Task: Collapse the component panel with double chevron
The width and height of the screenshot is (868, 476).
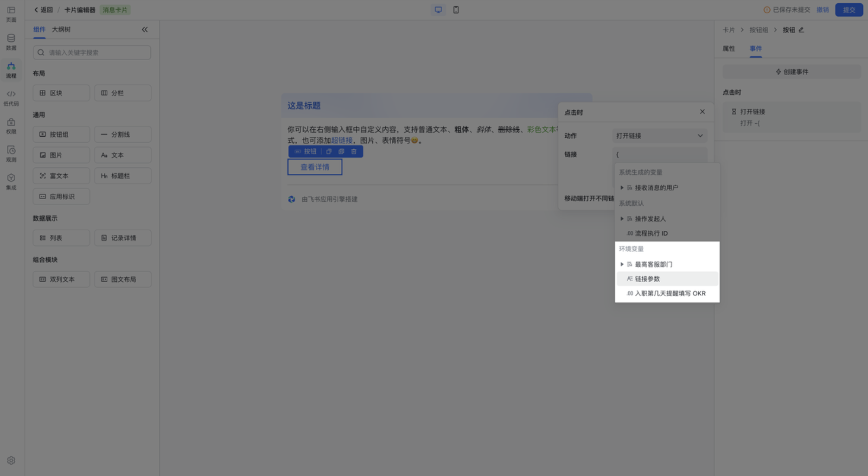Action: point(145,30)
